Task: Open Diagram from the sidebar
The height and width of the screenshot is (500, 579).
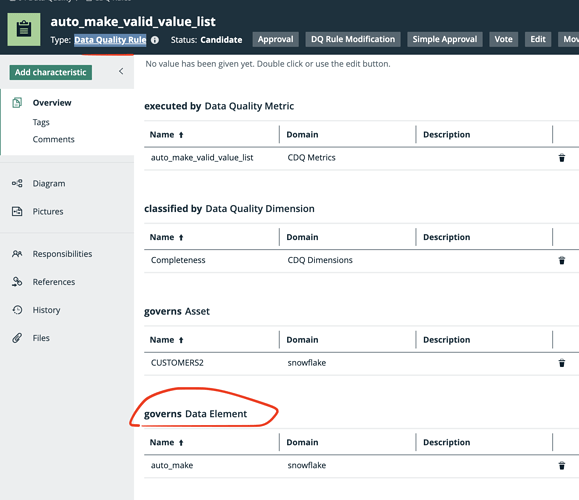Action: click(x=49, y=184)
